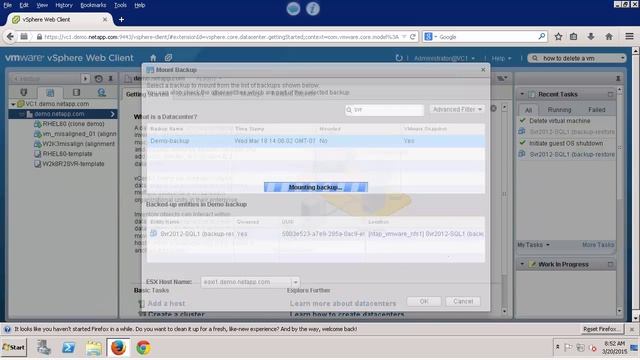Image resolution: width=640 pixels, height=360 pixels.
Task: Go back with the browser back arrow
Action: [10, 37]
